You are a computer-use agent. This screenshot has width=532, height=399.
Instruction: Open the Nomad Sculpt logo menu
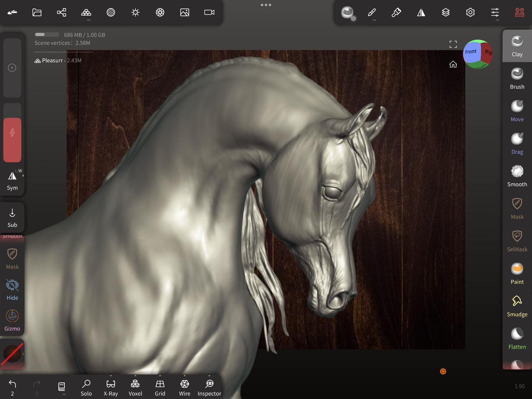pos(12,13)
